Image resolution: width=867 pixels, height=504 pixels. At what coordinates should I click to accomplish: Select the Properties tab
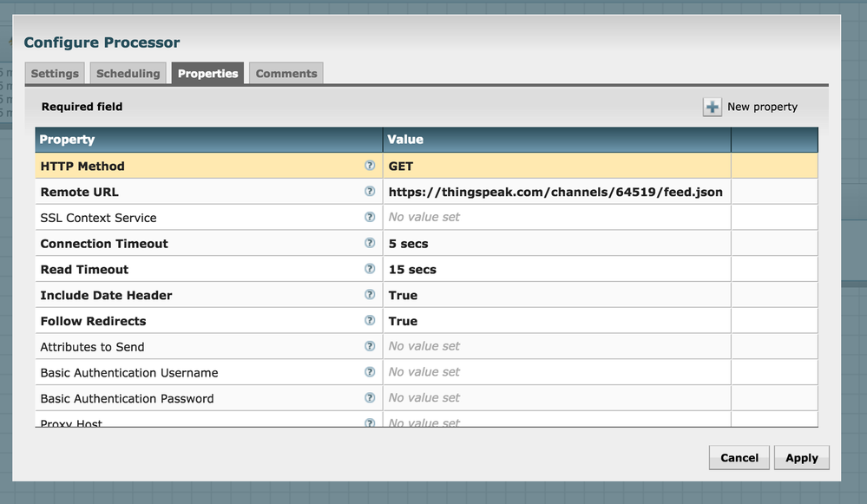click(208, 73)
